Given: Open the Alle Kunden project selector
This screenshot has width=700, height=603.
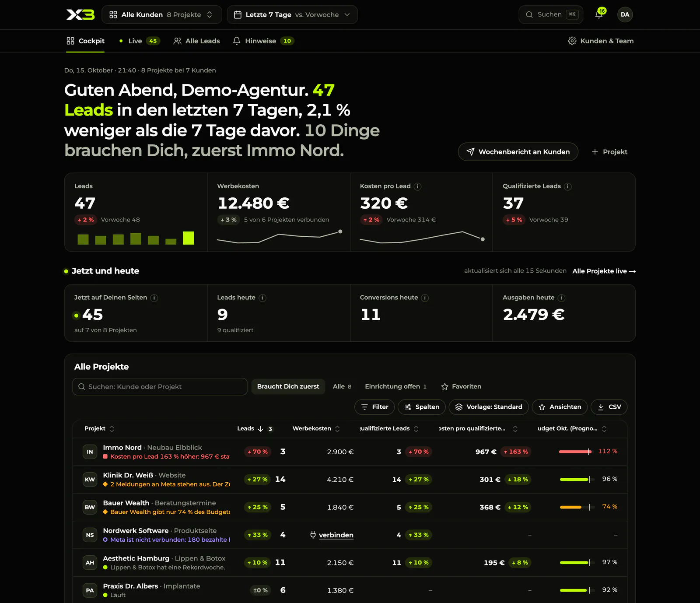Looking at the screenshot, I should point(162,14).
